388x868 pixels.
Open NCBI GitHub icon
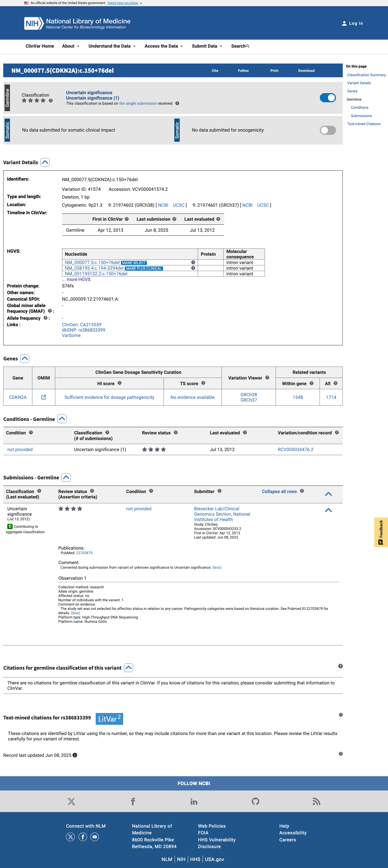pos(255,801)
